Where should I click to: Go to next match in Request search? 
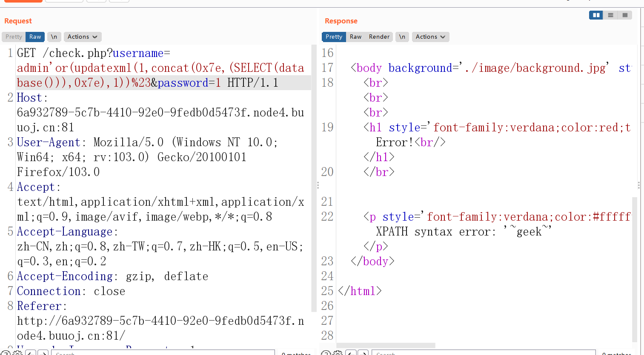(43, 353)
